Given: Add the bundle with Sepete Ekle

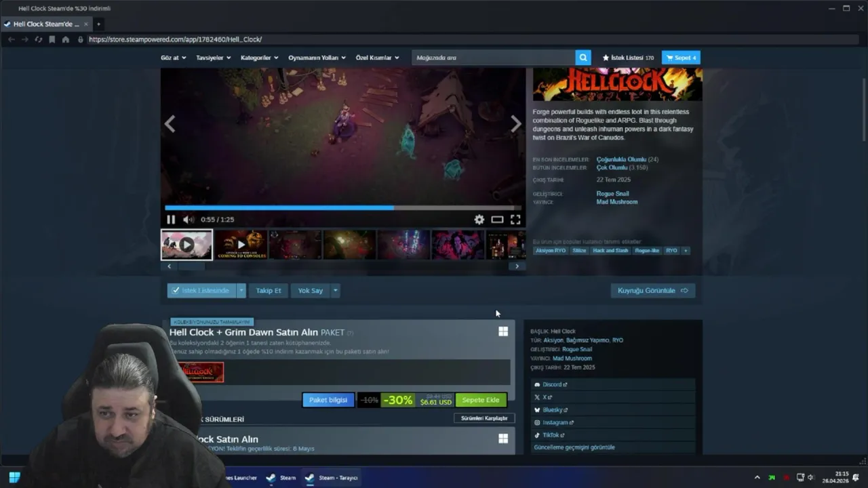Looking at the screenshot, I should (481, 400).
